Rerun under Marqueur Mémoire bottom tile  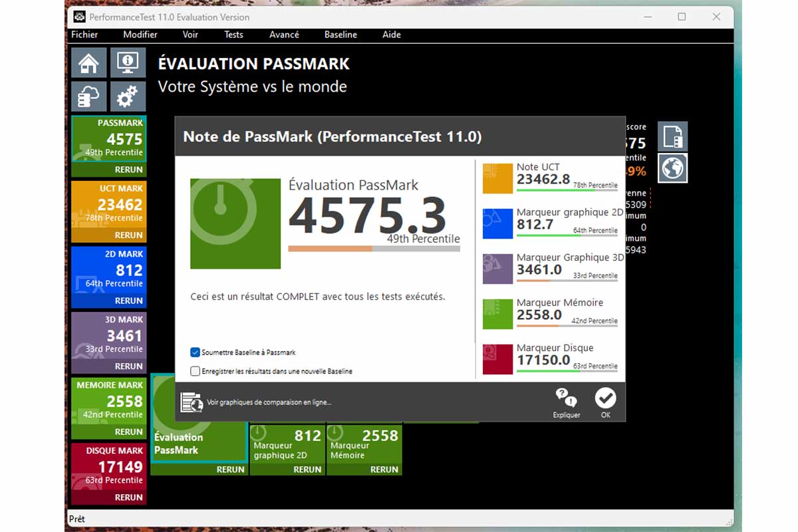coord(384,469)
